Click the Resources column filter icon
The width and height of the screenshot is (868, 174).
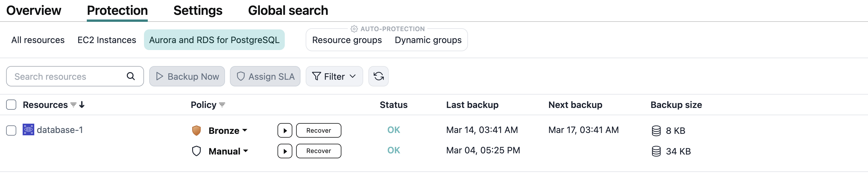click(x=73, y=105)
